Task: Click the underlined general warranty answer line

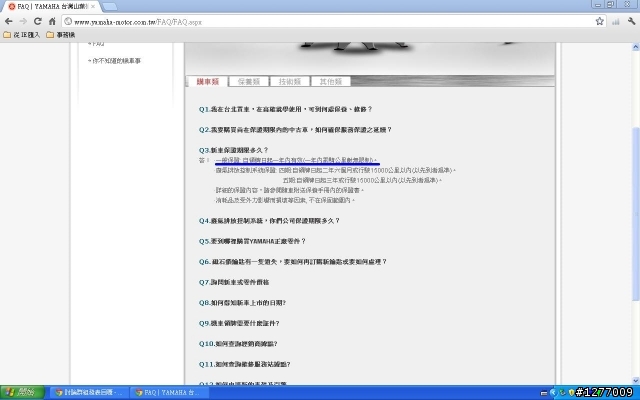Action: click(x=297, y=160)
